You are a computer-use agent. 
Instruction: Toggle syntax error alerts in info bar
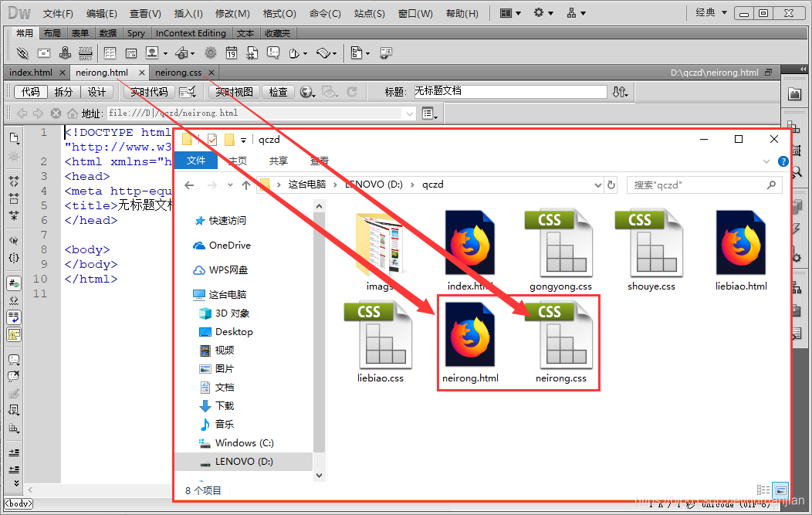point(14,334)
